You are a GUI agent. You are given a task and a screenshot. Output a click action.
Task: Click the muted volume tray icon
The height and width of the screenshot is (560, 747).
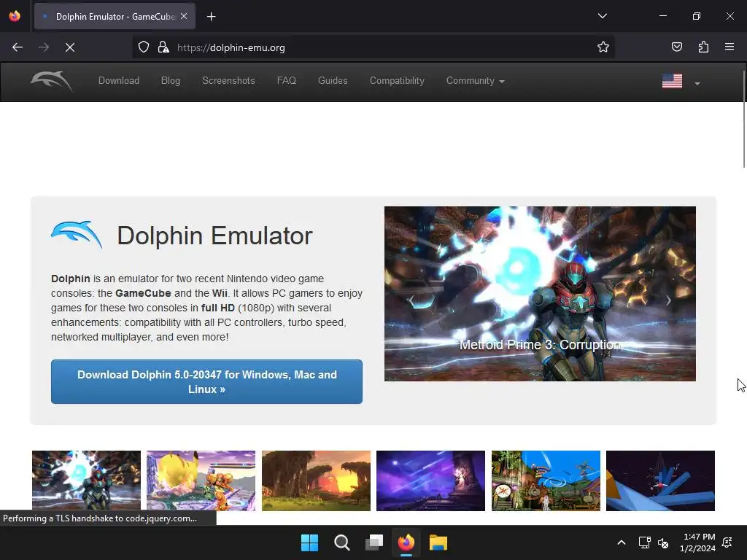(663, 542)
